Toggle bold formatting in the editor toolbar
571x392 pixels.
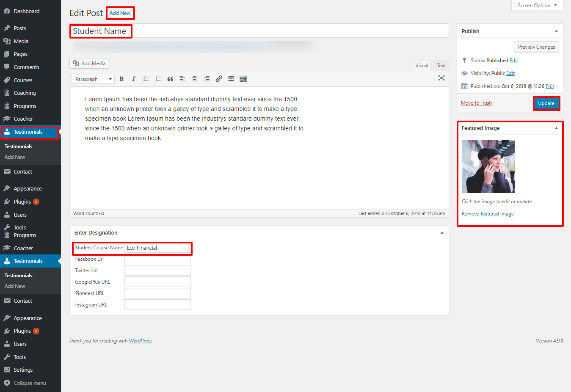(x=121, y=79)
